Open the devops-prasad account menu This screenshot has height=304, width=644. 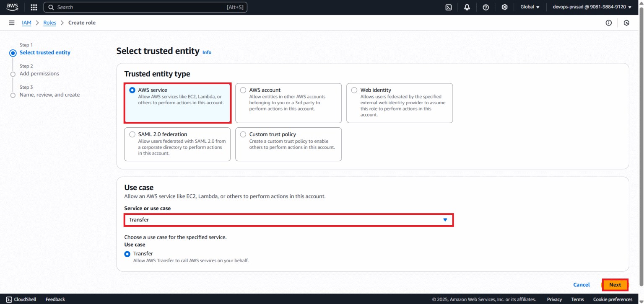[591, 7]
